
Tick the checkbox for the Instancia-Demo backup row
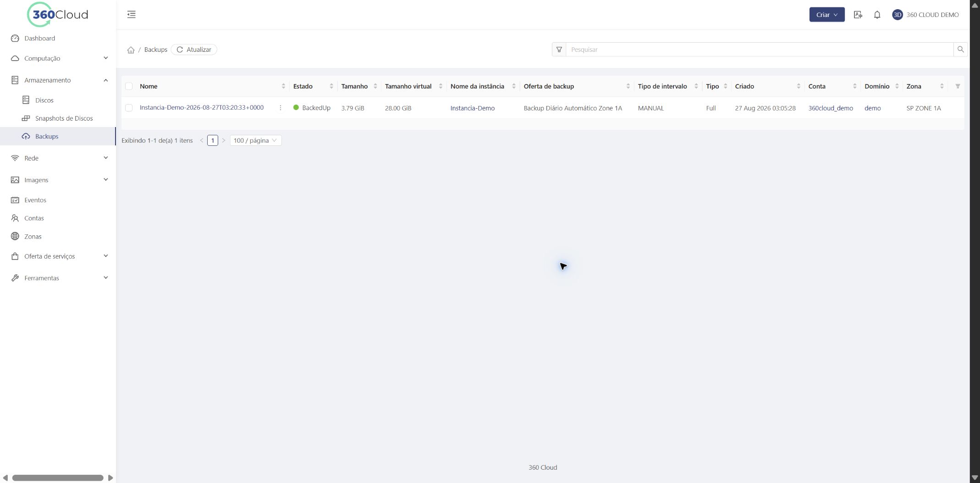[129, 108]
